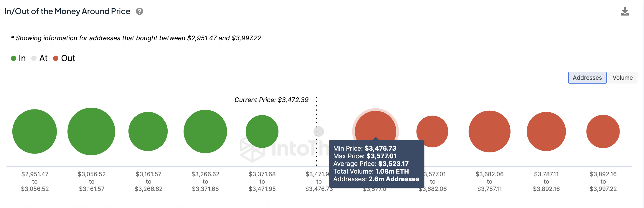
Task: Toggle the green In legend item
Action: (18, 58)
